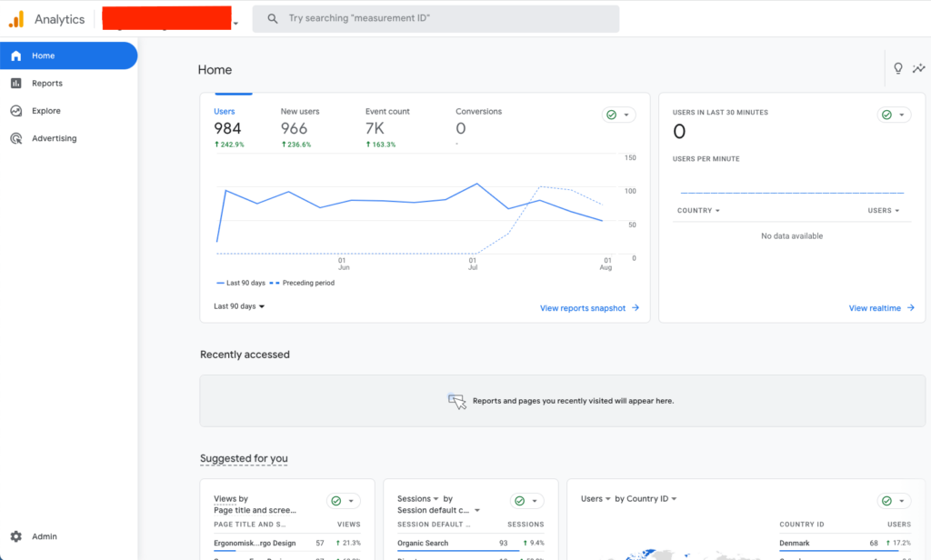931x560 pixels.
Task: Open Admin via the gear icon
Action: coord(16,536)
